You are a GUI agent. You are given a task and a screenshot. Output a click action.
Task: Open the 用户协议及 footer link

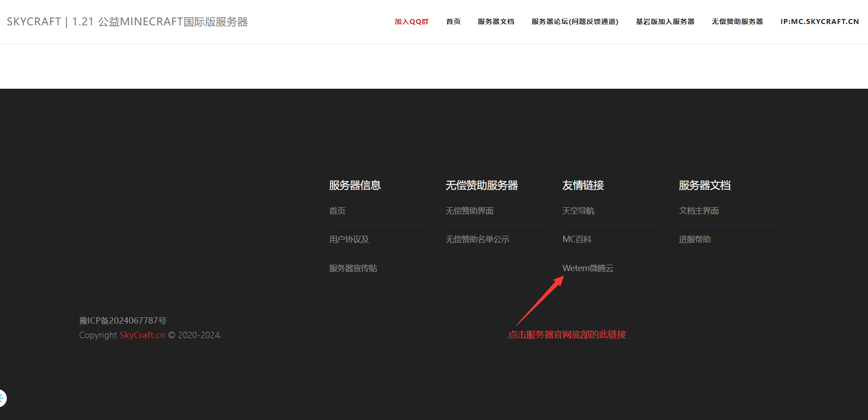click(349, 239)
